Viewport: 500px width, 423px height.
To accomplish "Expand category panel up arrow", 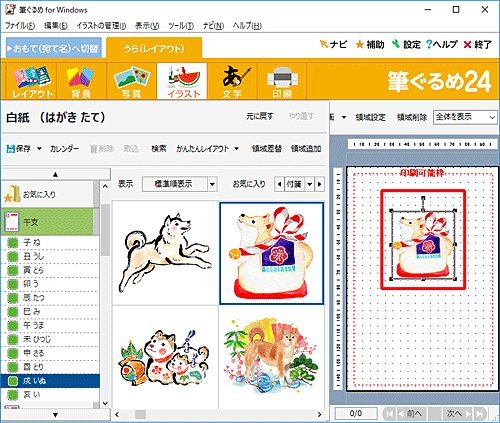I will (x=55, y=174).
